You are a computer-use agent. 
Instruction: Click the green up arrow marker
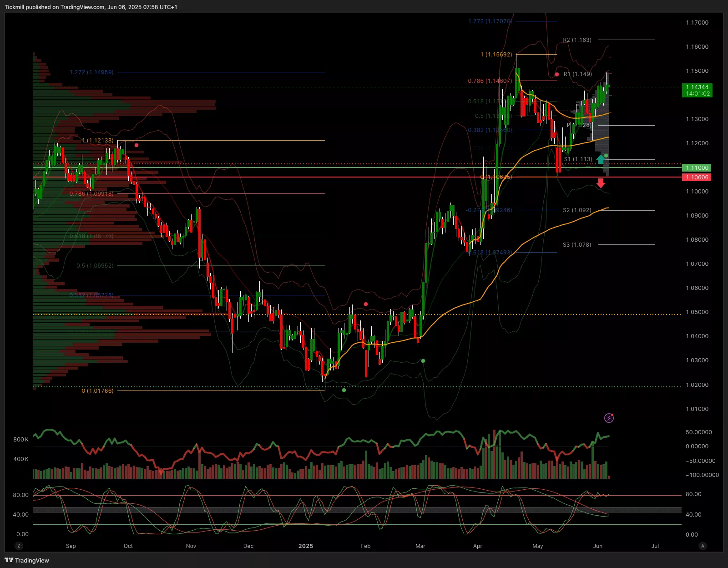point(601,159)
